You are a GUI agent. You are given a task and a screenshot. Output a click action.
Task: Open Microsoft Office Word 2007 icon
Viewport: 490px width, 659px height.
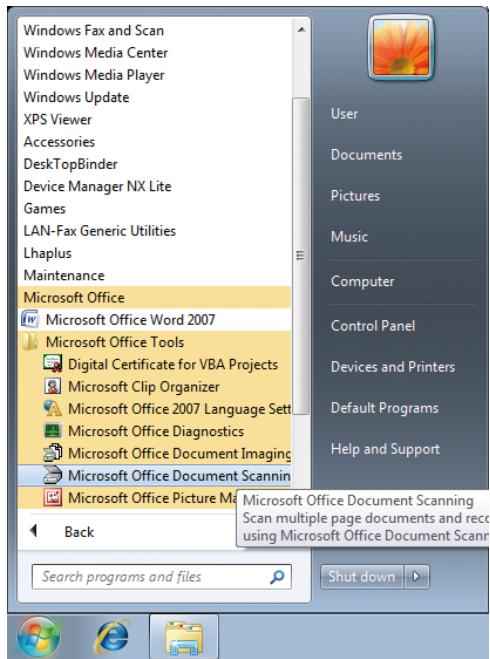coord(30,319)
